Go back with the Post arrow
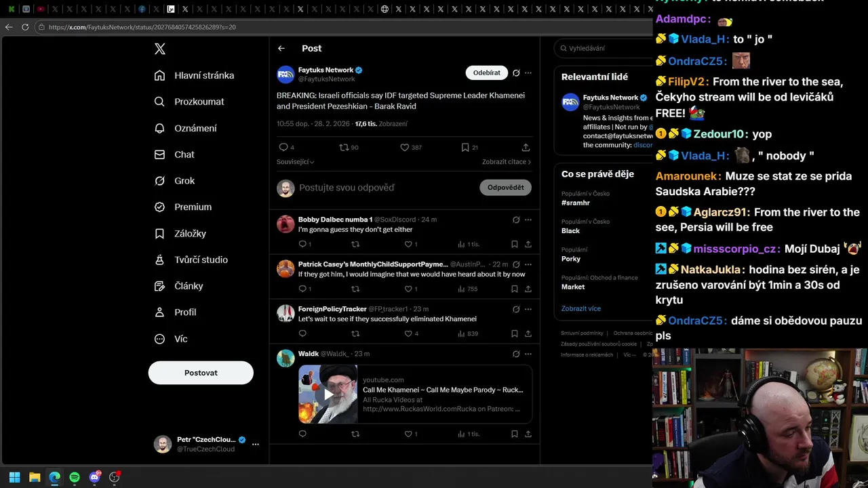Image resolution: width=868 pixels, height=488 pixels. pyautogui.click(x=281, y=49)
